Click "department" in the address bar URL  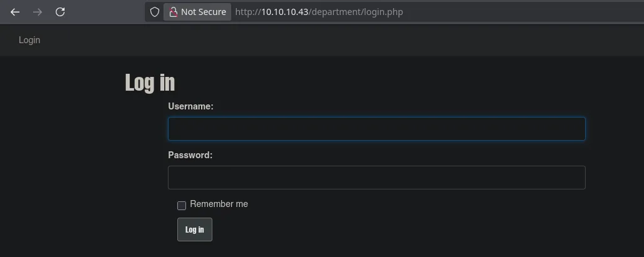click(x=336, y=12)
